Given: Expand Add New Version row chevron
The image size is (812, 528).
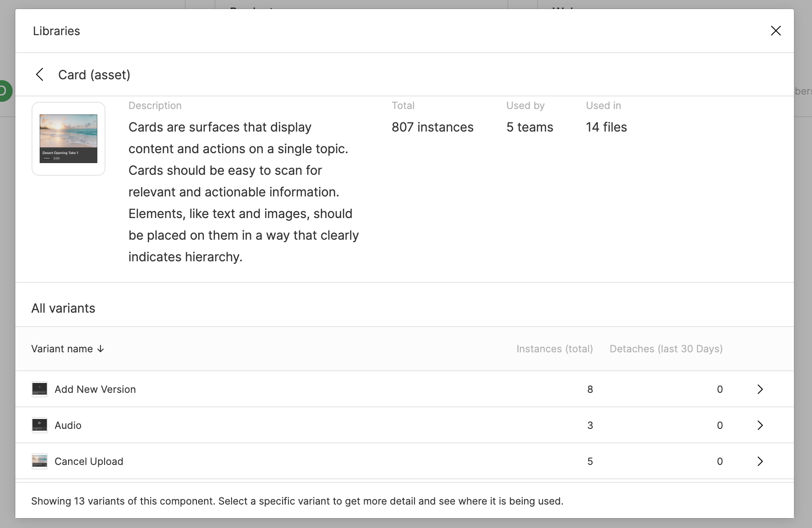Looking at the screenshot, I should click(x=760, y=389).
